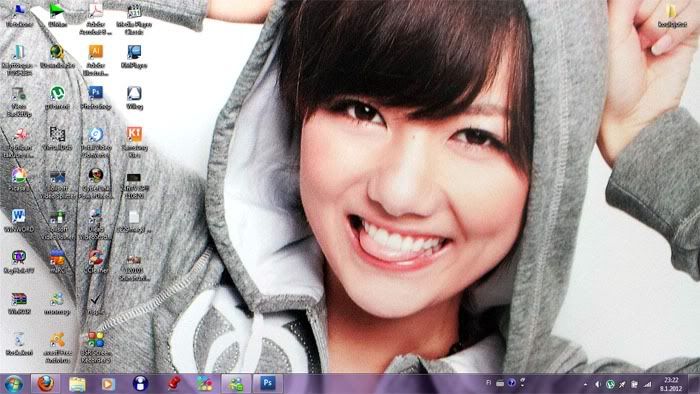700x394 pixels.
Task: Click the language bar help icon
Action: [x=512, y=383]
